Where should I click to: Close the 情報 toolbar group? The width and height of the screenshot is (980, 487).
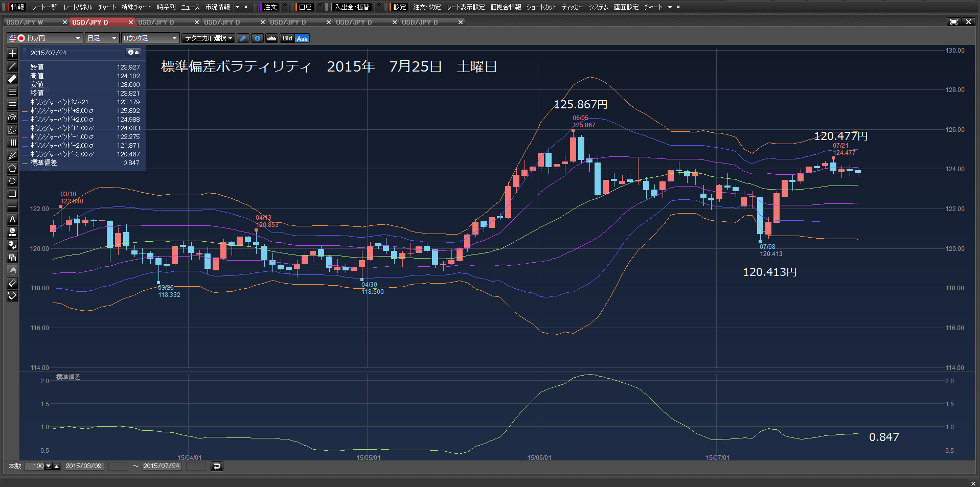(x=246, y=7)
